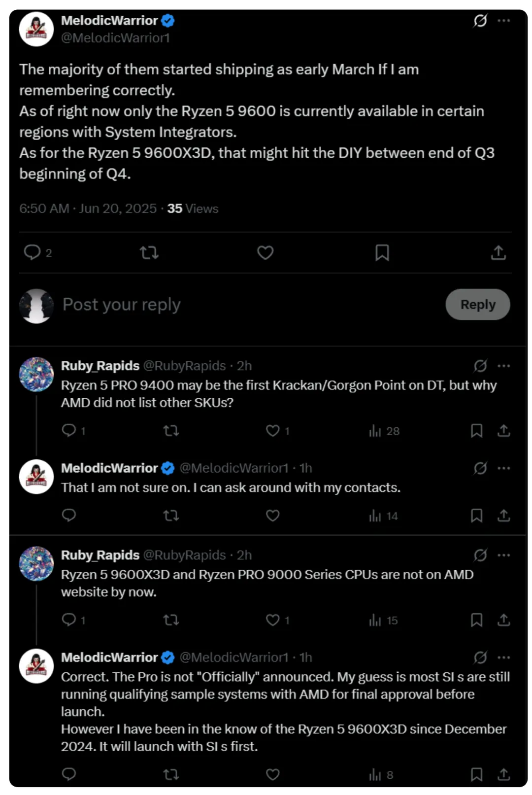Bookmark the 'ask around with my contacts' reply
The image size is (532, 795).
[476, 516]
